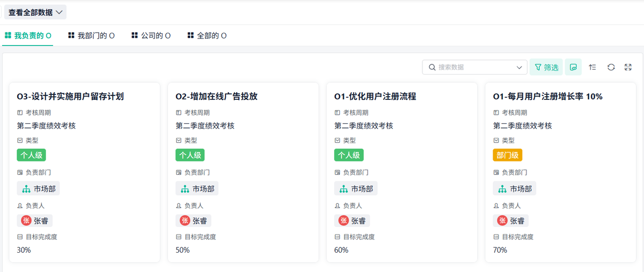This screenshot has height=272, width=644.
Task: Open the 查看全部数据 dropdown
Action: point(35,12)
